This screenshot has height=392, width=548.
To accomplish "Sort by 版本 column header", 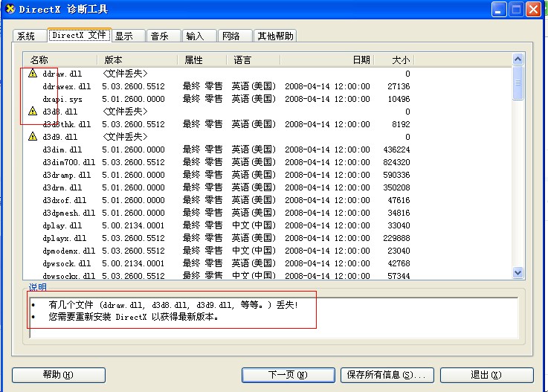I will click(138, 60).
